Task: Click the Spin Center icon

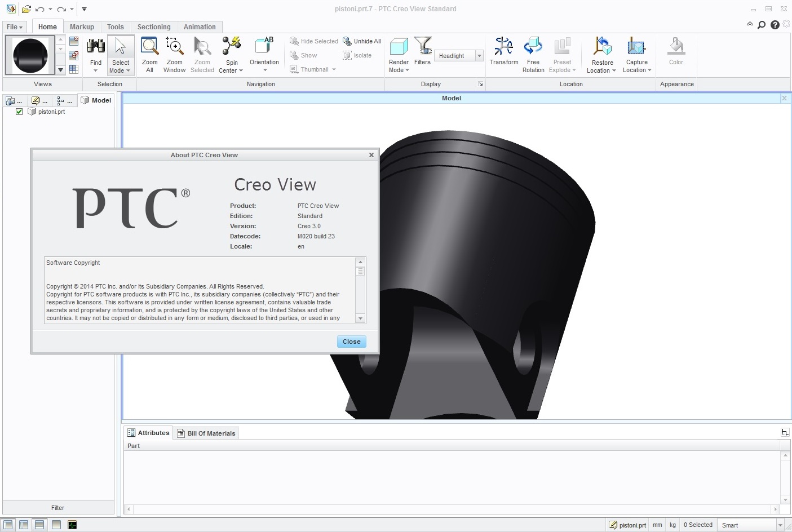Action: (x=231, y=46)
